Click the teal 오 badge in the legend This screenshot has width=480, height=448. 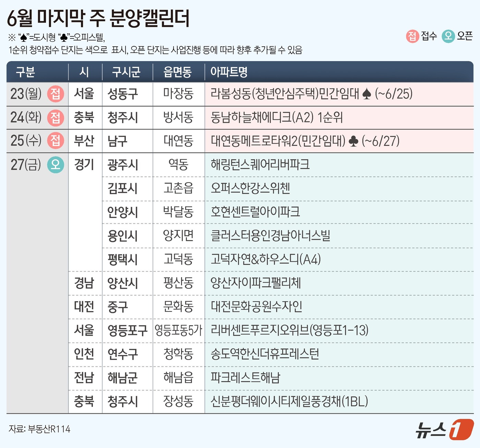point(448,36)
